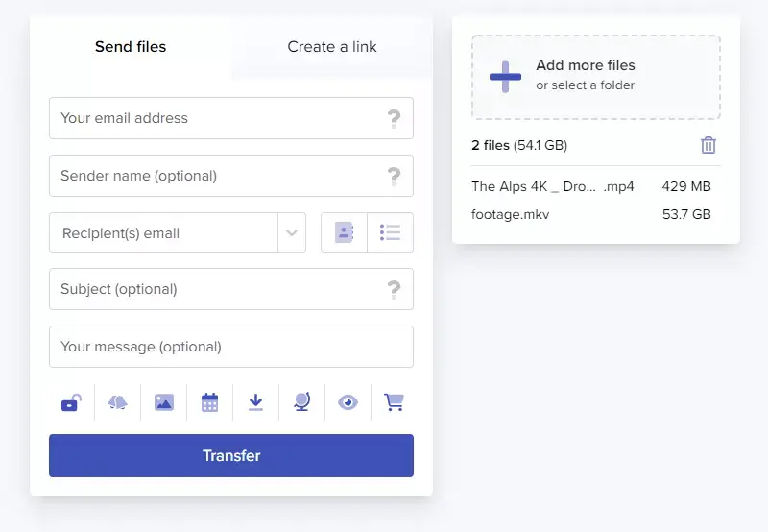Image resolution: width=768 pixels, height=532 pixels.
Task: Open the calendar expiry date option
Action: coord(209,402)
